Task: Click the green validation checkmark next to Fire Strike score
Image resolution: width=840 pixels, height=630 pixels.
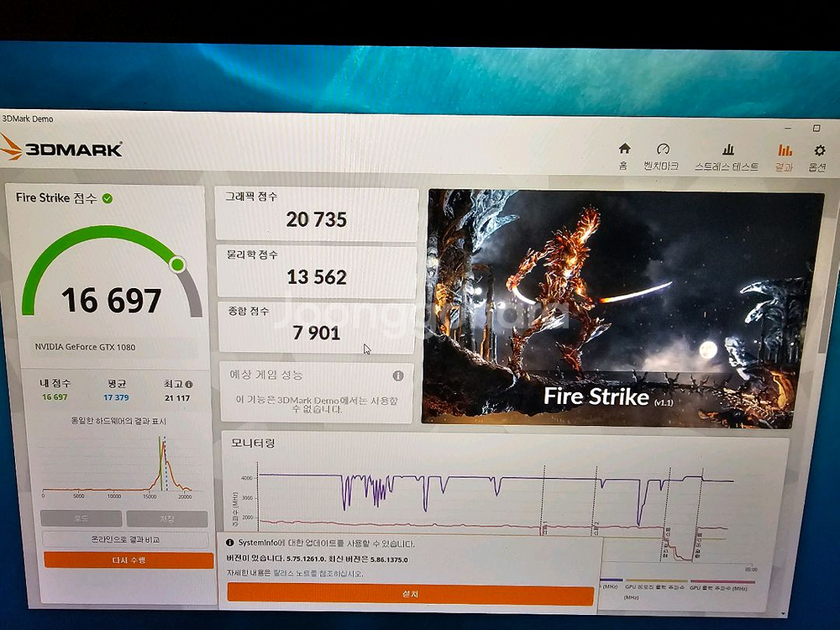Action: (x=108, y=199)
